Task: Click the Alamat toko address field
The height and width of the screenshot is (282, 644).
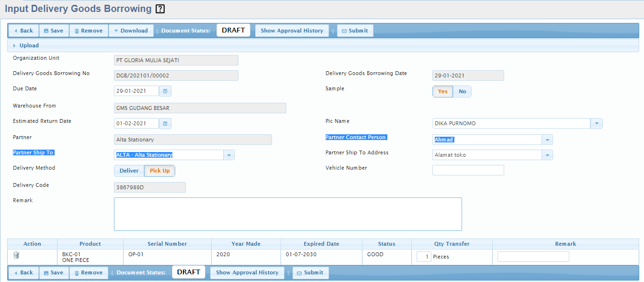Action: 487,155
